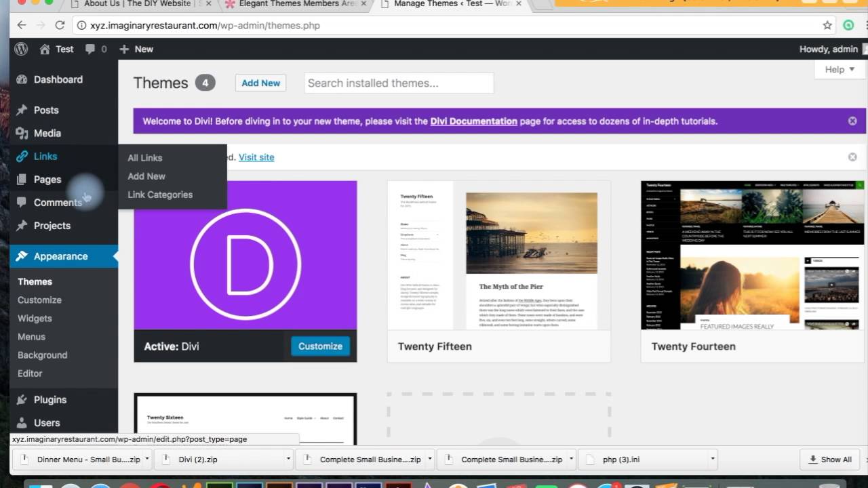The image size is (868, 488).
Task: Click the Twenty Fifteen theme name
Action: [435, 346]
